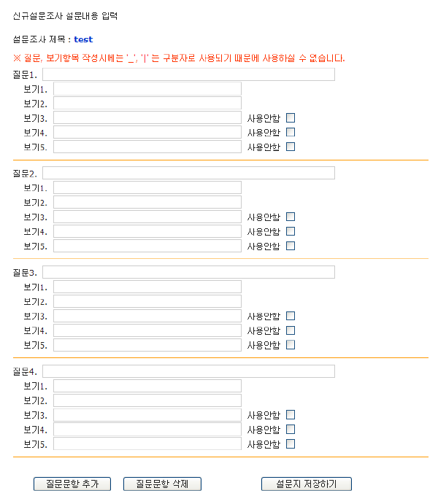
Task: Click 보기1 field under 질문4
Action: click(x=147, y=386)
